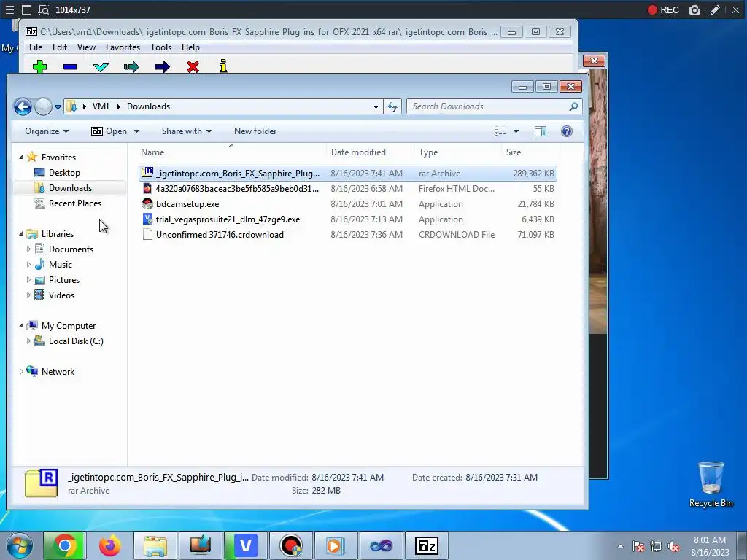Screen dimensions: 747x560
Task: Click the Explorer Forward arrow button
Action: pos(43,106)
